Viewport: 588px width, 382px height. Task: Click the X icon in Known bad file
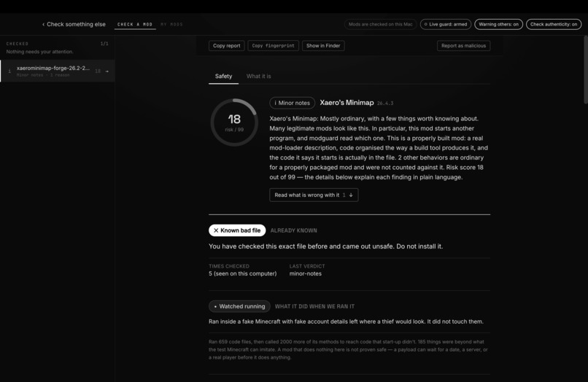coord(216,230)
